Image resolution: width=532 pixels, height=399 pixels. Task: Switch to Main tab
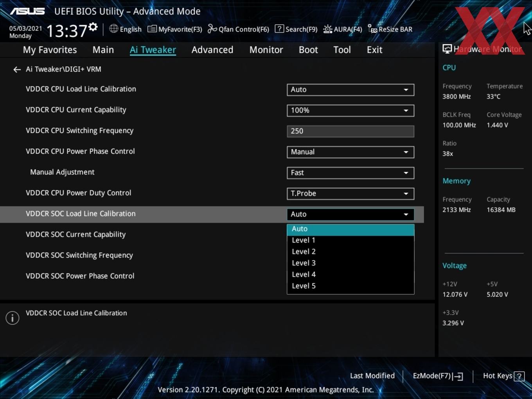click(x=103, y=50)
